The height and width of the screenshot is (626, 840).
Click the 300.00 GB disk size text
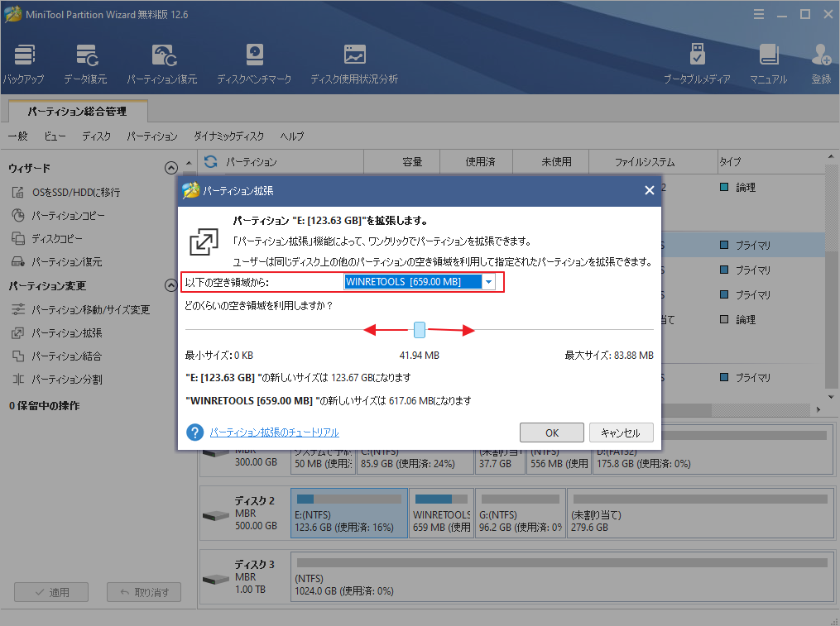256,461
